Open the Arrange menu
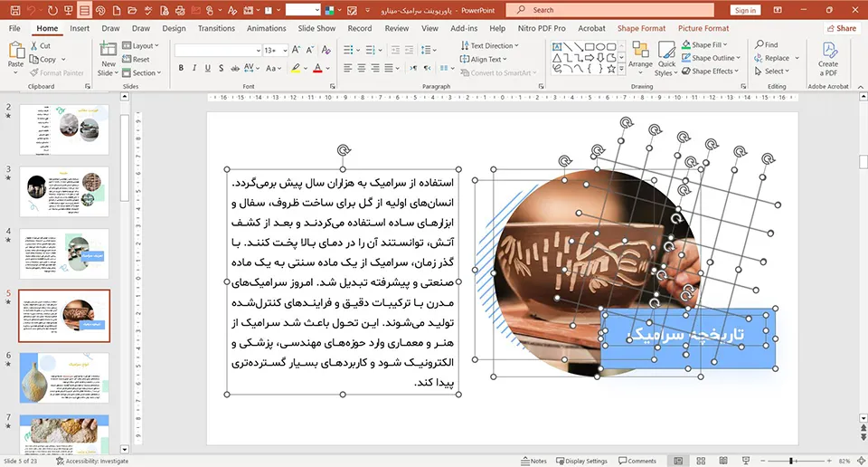 [640, 58]
